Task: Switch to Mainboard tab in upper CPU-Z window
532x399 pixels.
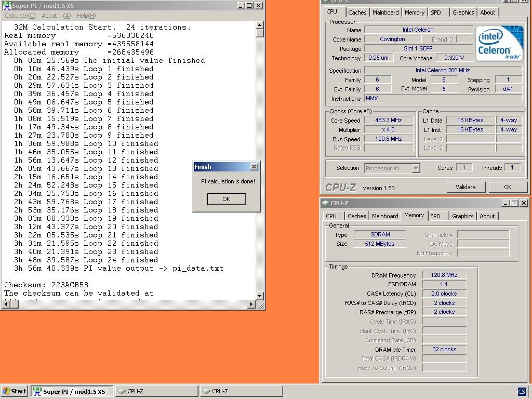Action: [385, 12]
